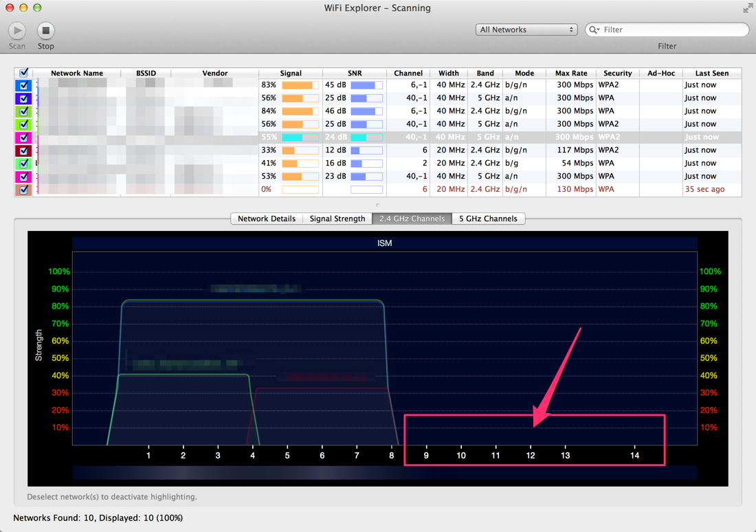
Task: Sort by the Width column header
Action: point(449,73)
